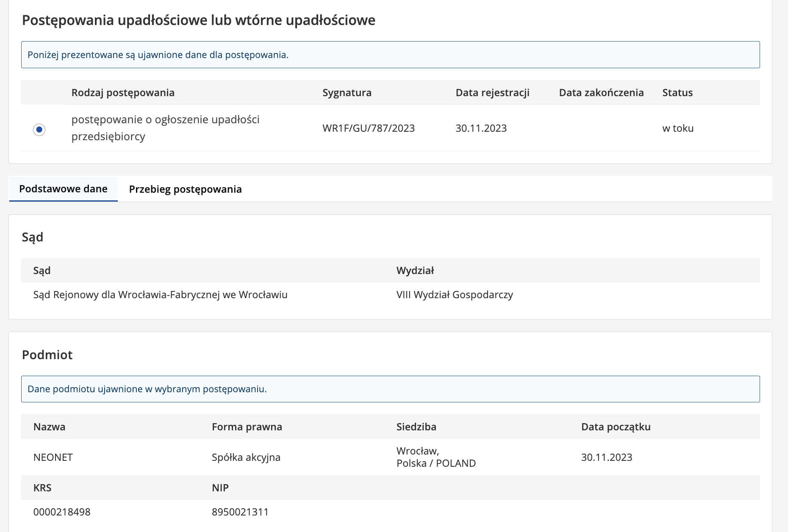
Task: Click the Data rejestracji column header
Action: (x=492, y=93)
